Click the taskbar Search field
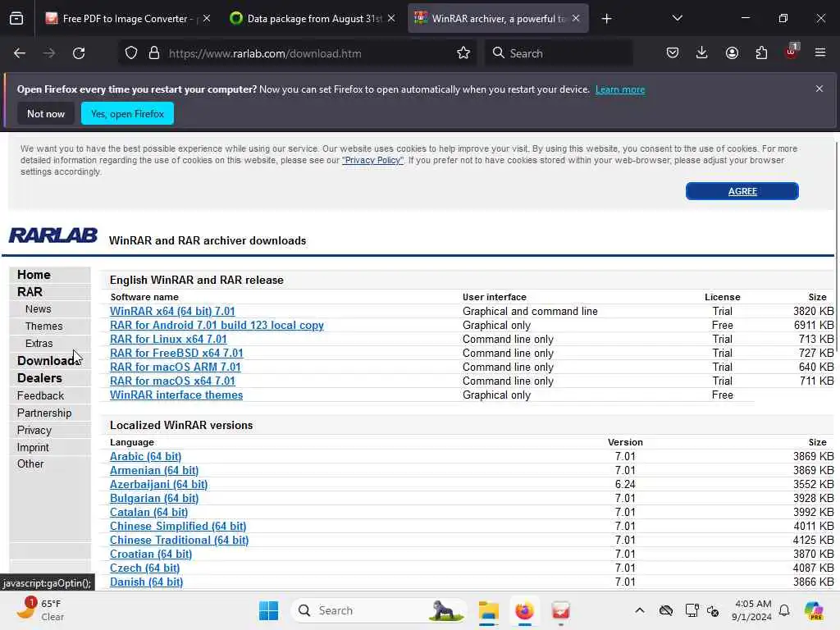 click(x=379, y=610)
